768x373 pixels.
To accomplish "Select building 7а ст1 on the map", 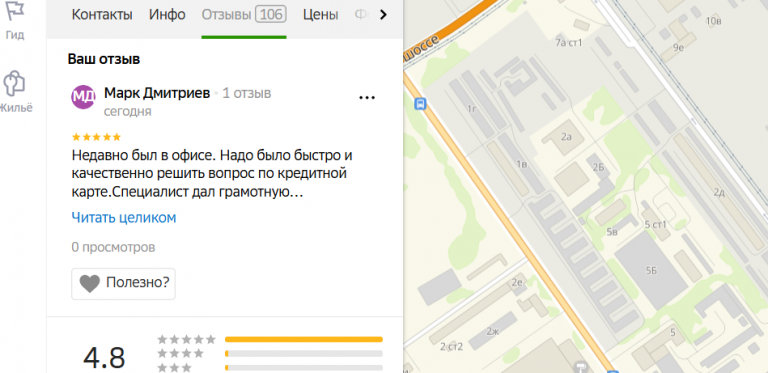I will [x=568, y=43].
